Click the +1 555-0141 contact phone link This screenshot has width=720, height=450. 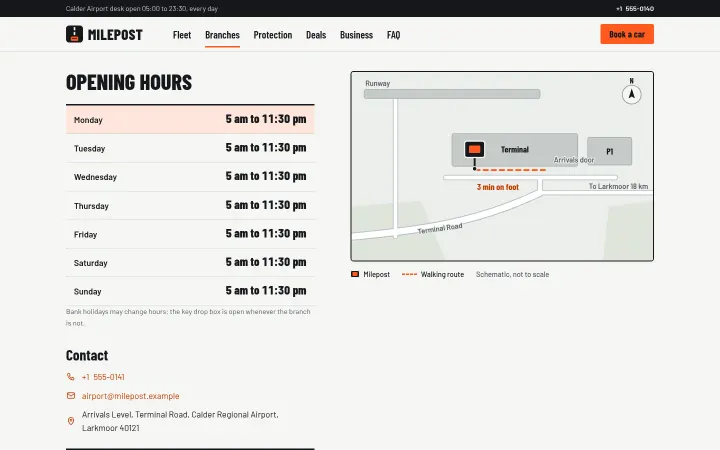point(103,377)
